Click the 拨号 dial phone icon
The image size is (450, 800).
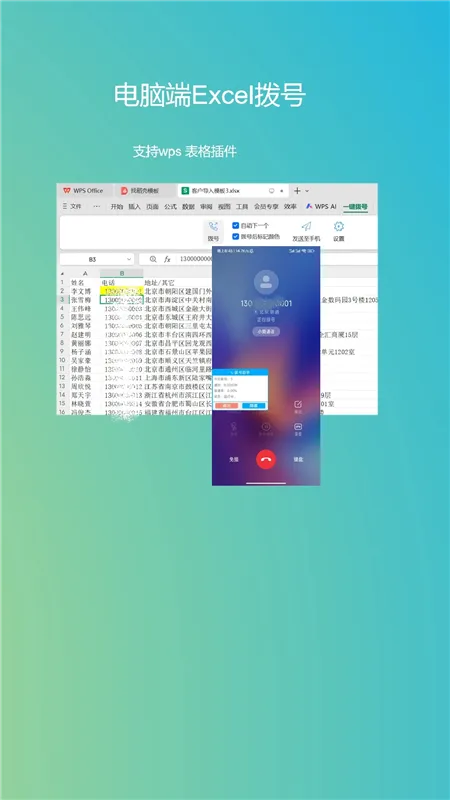coord(213,227)
